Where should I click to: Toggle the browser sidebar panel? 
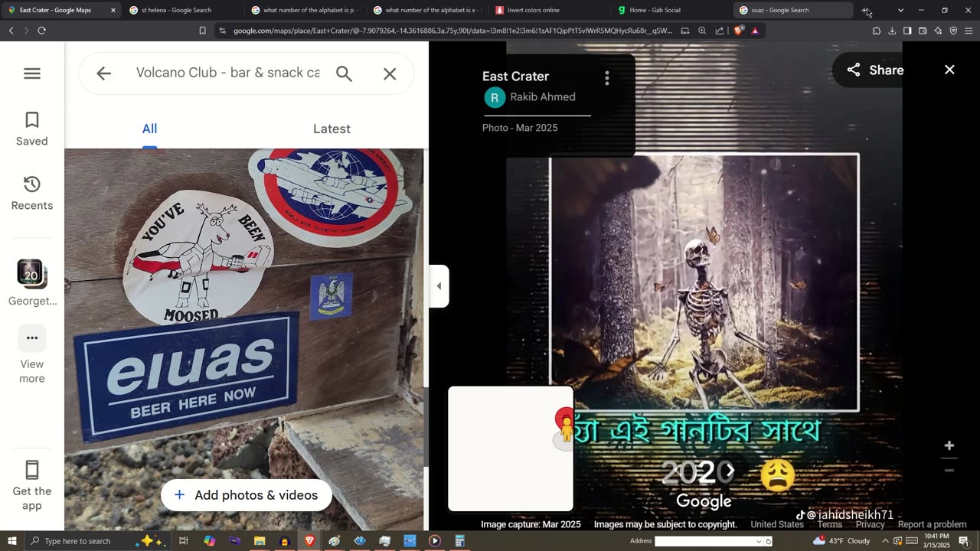coord(907,31)
